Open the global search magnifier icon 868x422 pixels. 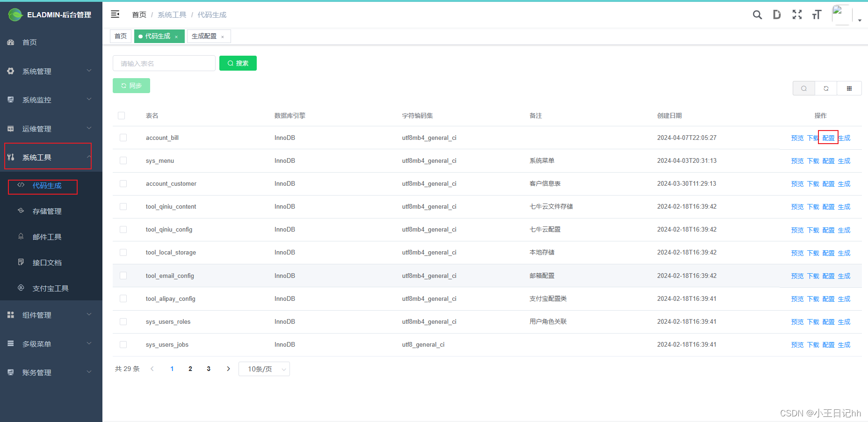tap(757, 15)
